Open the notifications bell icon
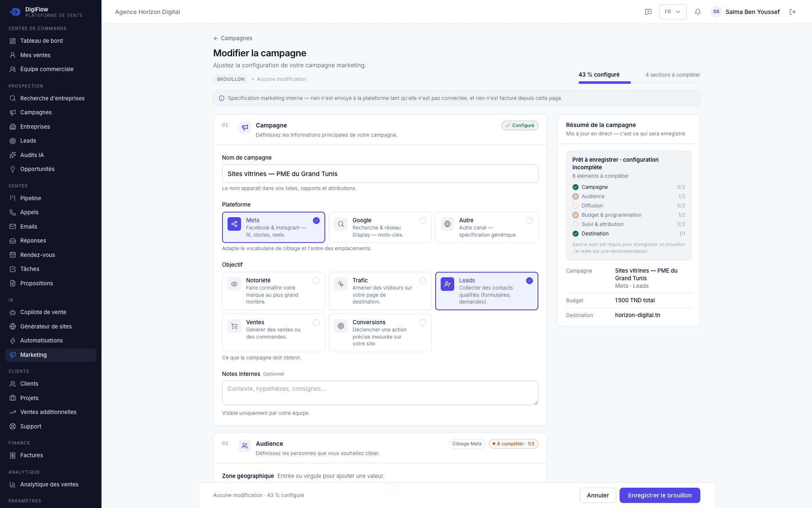The image size is (812, 508). coord(698,12)
